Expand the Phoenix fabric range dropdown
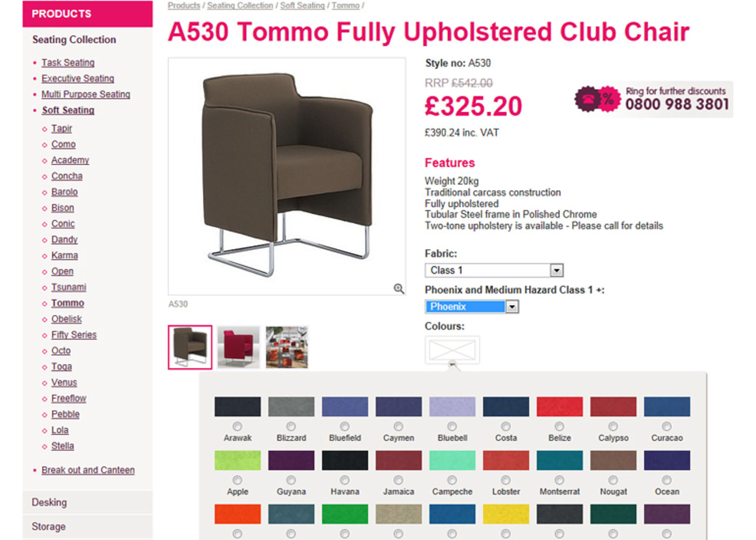 [x=512, y=307]
